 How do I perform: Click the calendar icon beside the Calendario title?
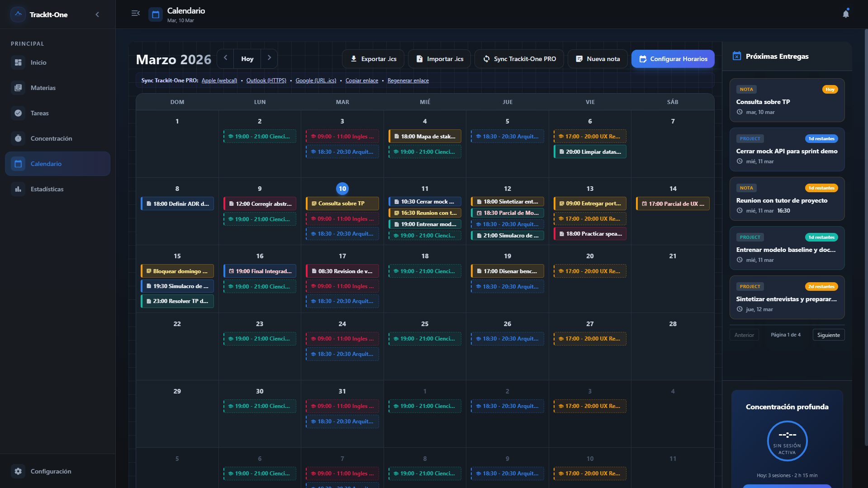pos(156,14)
